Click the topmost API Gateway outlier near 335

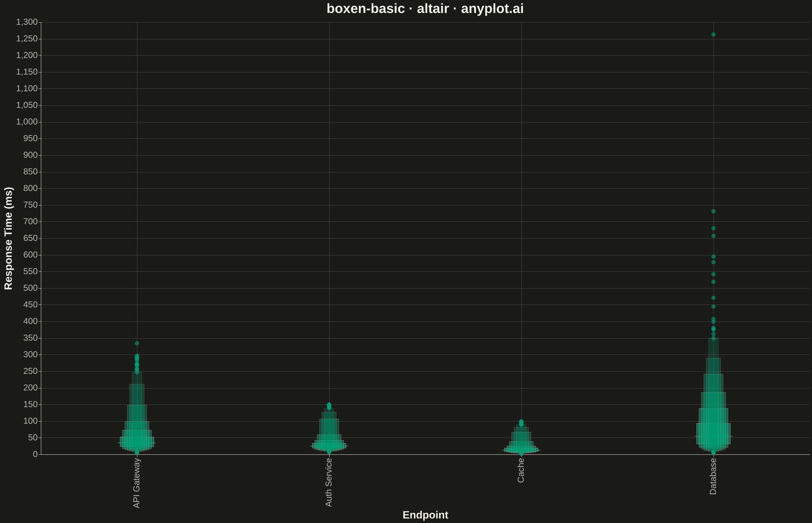click(137, 343)
